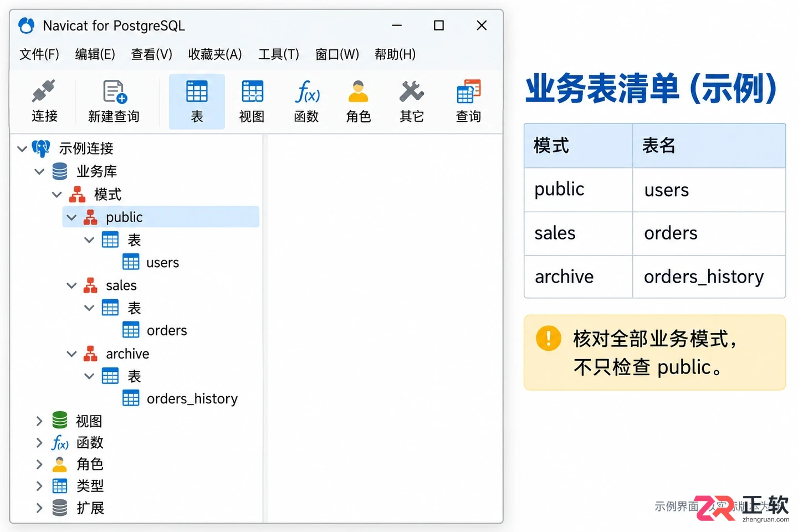Click the elephant icon of 示例连接
This screenshot has height=532, width=798.
click(x=41, y=149)
